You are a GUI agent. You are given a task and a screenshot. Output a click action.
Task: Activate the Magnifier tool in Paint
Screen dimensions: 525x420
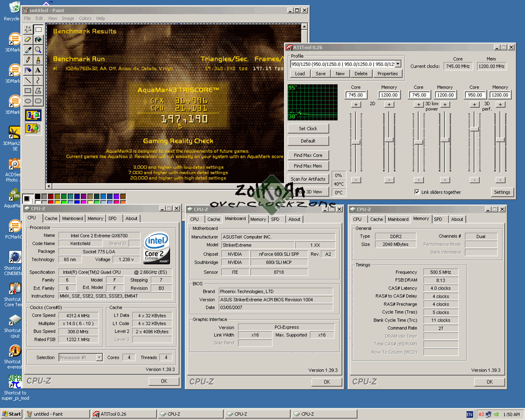38,50
